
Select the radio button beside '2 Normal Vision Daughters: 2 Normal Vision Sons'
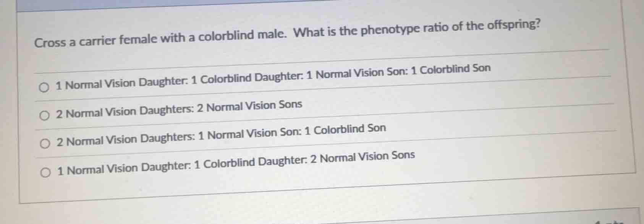[x=45, y=115]
